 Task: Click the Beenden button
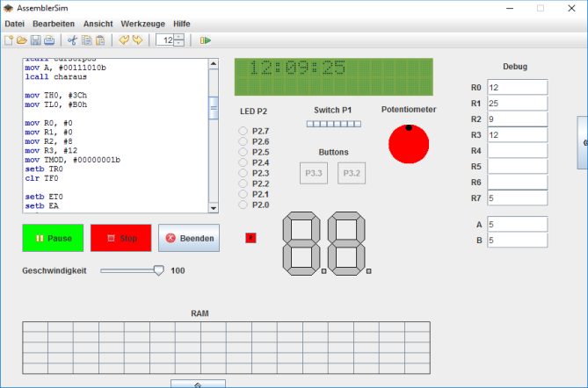point(189,238)
